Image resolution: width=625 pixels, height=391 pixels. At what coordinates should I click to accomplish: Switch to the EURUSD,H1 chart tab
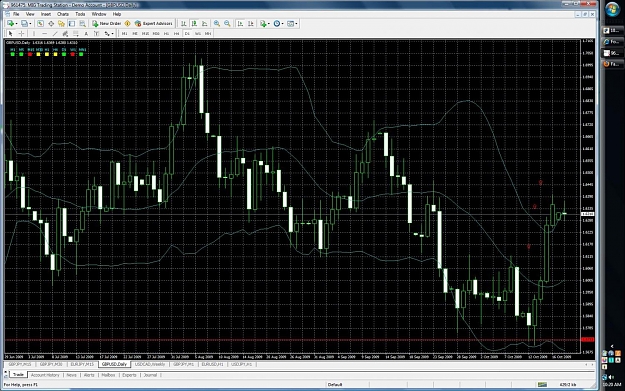point(212,364)
